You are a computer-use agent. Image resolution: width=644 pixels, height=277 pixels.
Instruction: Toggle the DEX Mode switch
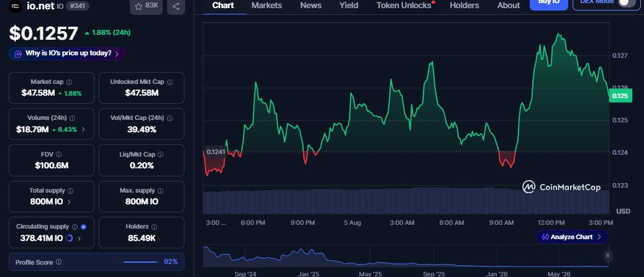[x=625, y=2]
